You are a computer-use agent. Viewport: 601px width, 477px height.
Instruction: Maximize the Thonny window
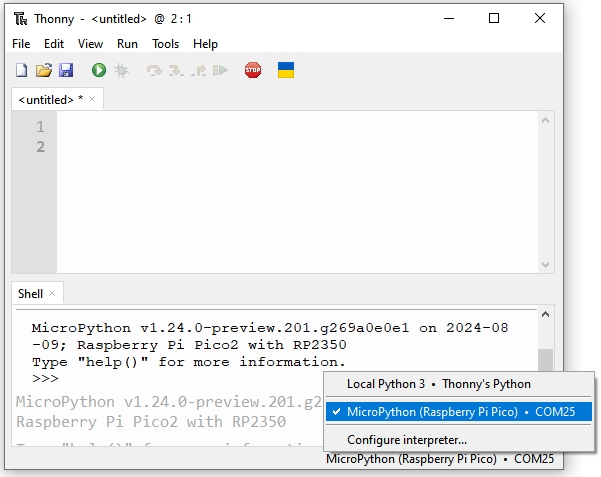click(x=494, y=18)
